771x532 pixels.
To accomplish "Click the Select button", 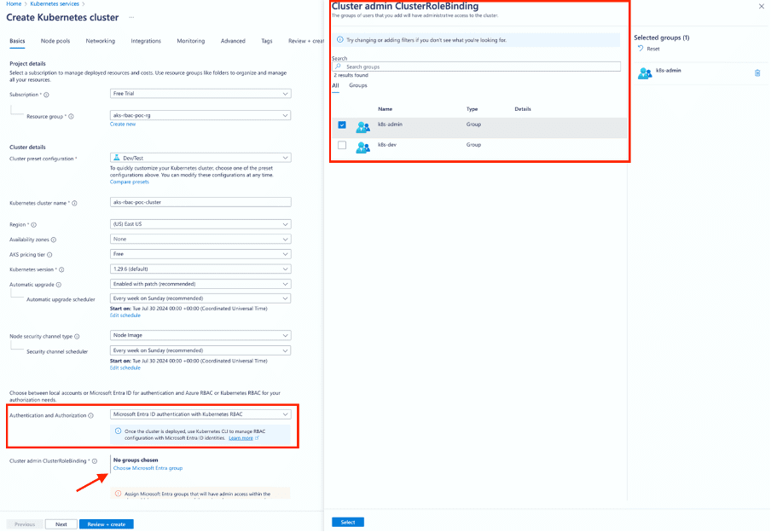I will [348, 522].
